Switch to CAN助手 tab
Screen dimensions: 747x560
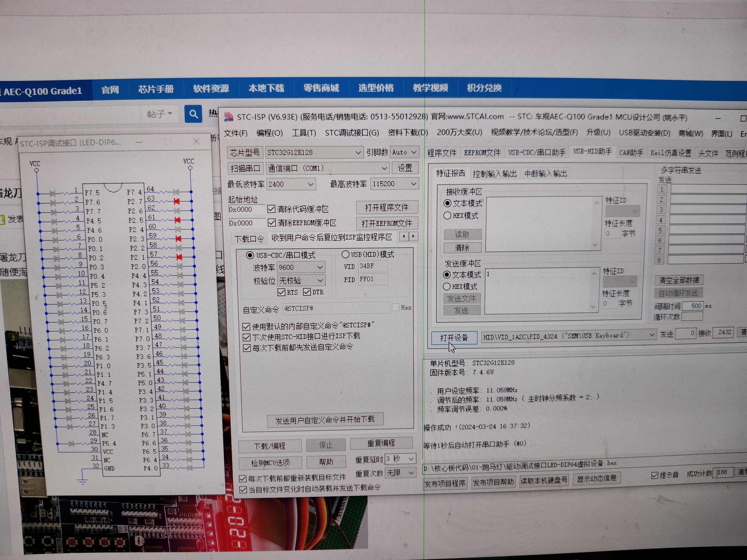pos(631,153)
